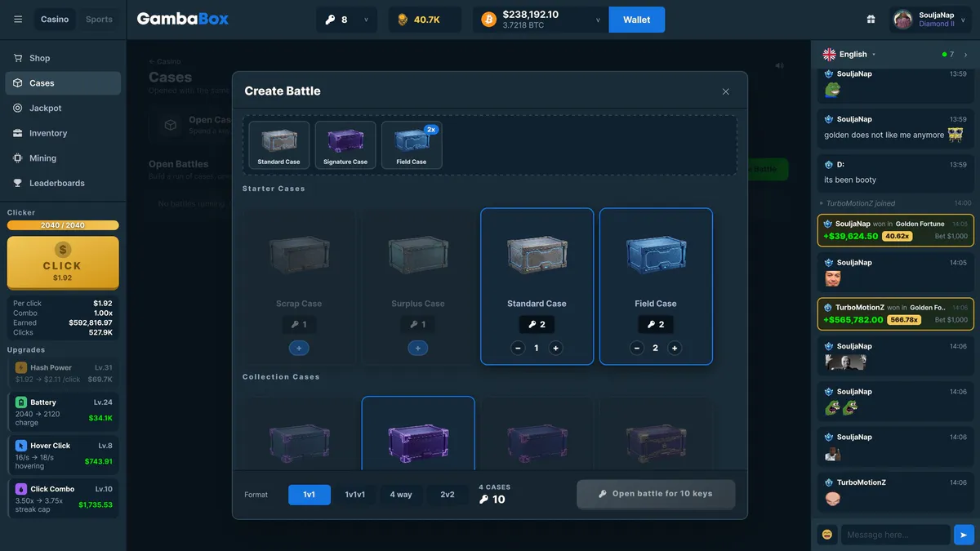The image size is (980, 551).
Task: Click the UK flag language icon
Action: [829, 54]
